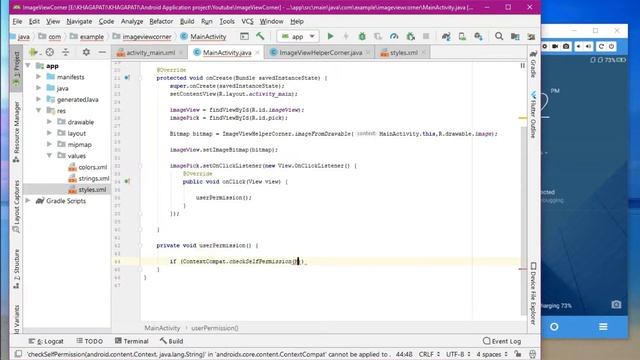Open the app run configuration dropdown
This screenshot has height=360, width=640.
[x=298, y=36]
